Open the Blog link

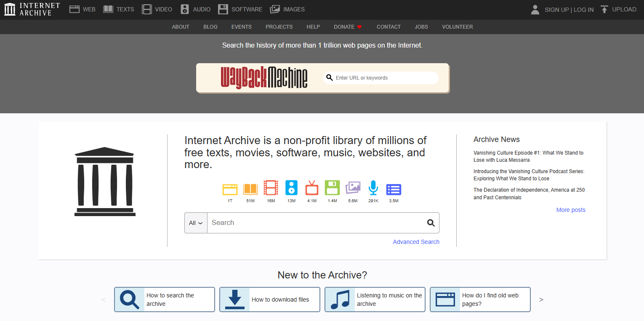click(x=210, y=27)
